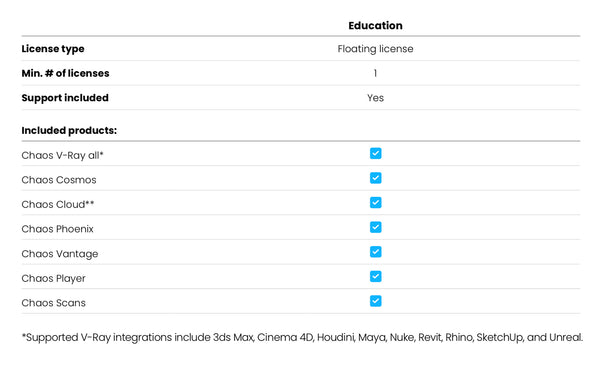Select the Included products heading
The height and width of the screenshot is (378, 600).
(69, 130)
